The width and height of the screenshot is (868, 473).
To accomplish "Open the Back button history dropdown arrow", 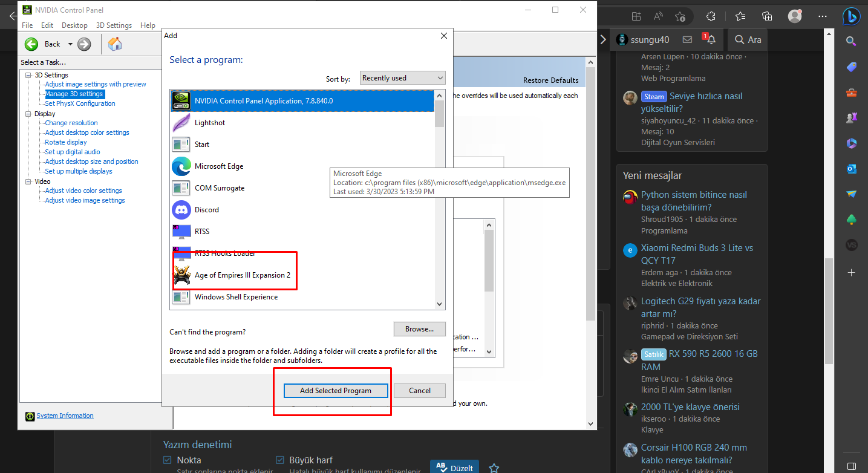I will [x=70, y=44].
